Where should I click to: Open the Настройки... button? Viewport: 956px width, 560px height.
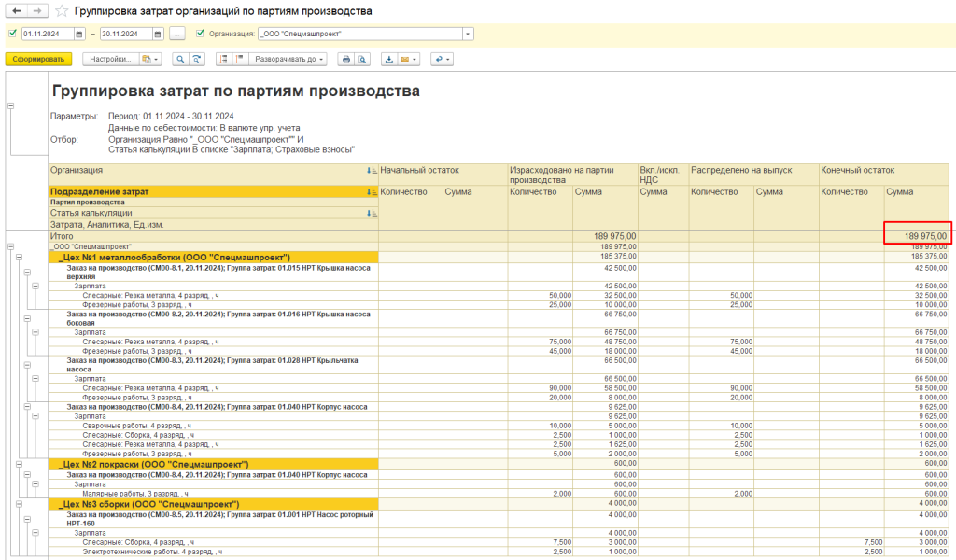[110, 59]
